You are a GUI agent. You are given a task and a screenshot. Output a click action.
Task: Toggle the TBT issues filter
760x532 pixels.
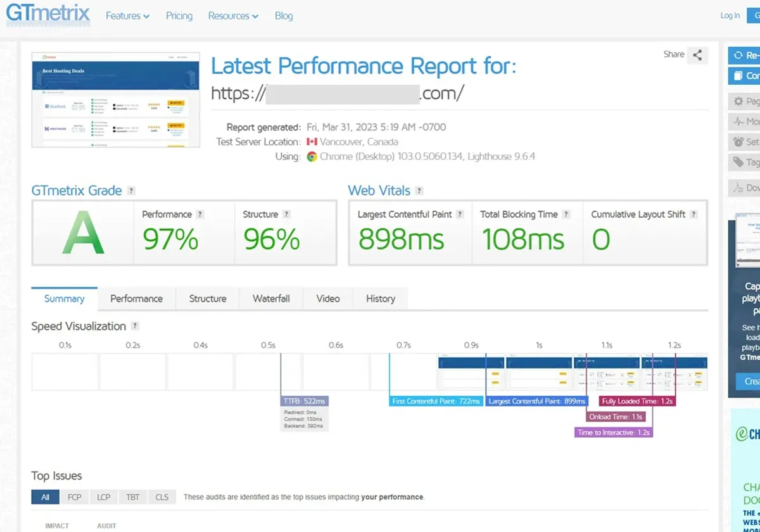[132, 497]
